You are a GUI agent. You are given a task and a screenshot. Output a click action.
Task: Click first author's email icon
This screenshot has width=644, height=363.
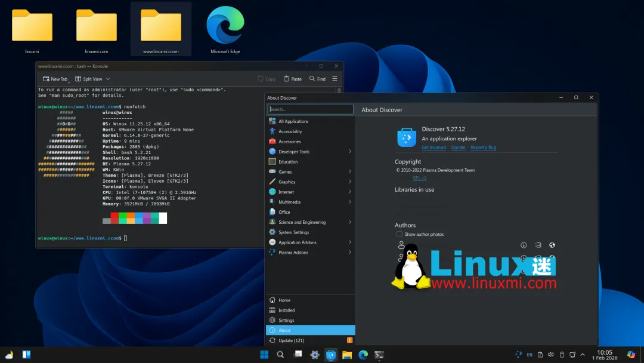(x=538, y=245)
